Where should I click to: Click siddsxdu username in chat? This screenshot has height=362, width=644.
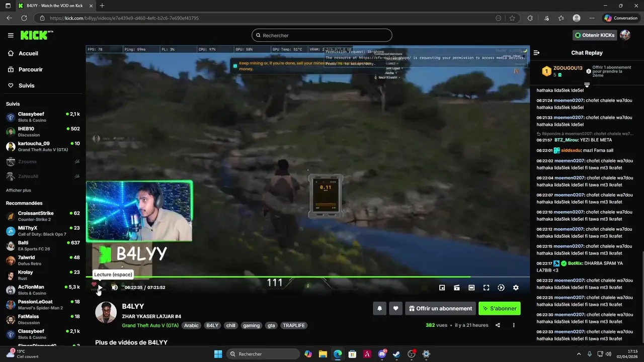click(x=571, y=150)
